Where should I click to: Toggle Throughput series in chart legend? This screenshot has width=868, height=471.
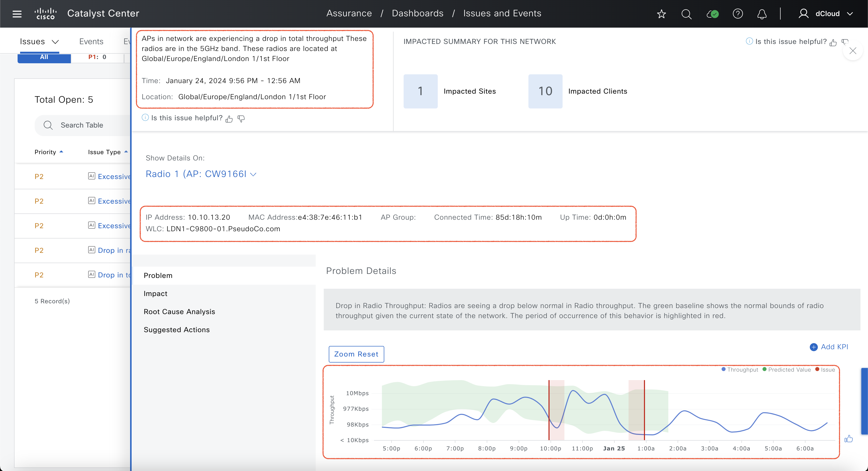click(740, 370)
